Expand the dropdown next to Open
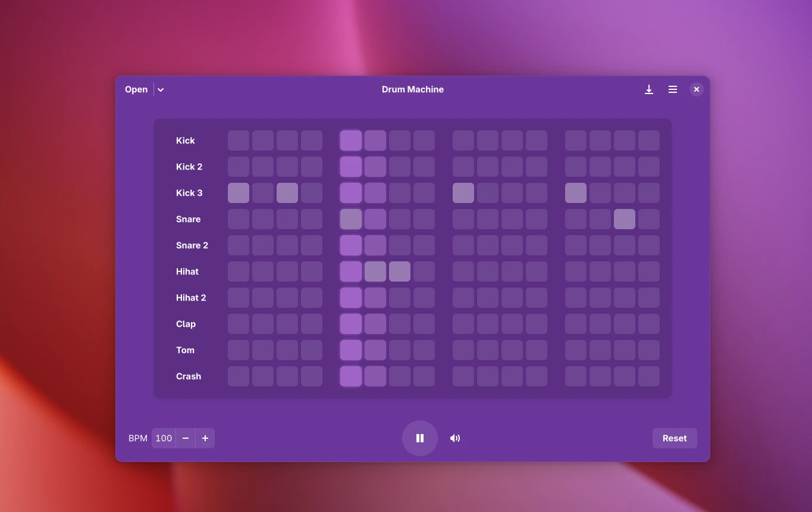The image size is (812, 512). 160,89
